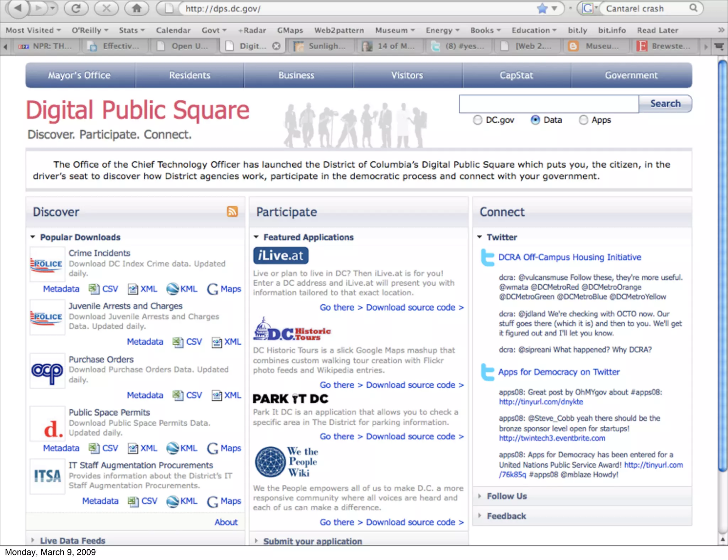Click the CSV icon for Purchase Orders
Viewport: 728px width, 560px height.
coord(177,395)
